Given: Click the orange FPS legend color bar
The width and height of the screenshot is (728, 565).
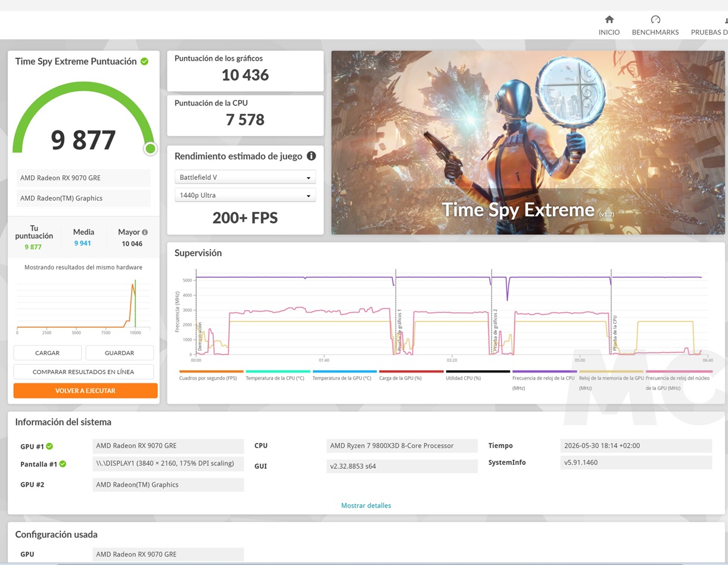Looking at the screenshot, I should [211, 371].
